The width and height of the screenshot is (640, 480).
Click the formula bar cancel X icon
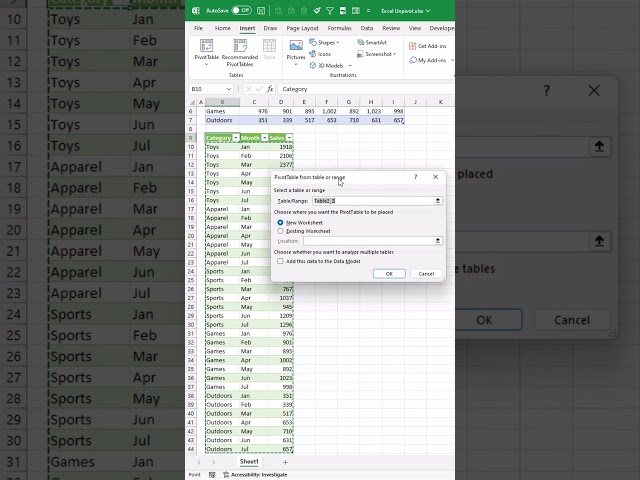248,89
